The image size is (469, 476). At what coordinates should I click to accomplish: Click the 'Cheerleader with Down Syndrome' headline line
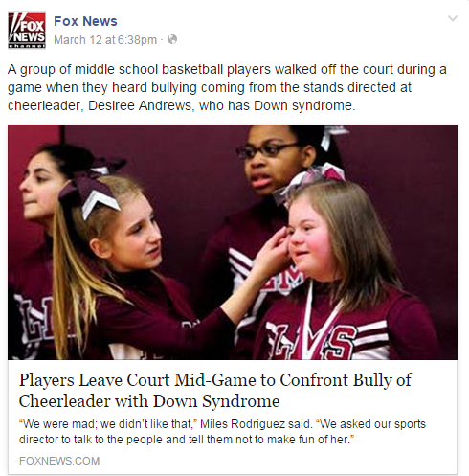[x=149, y=401]
